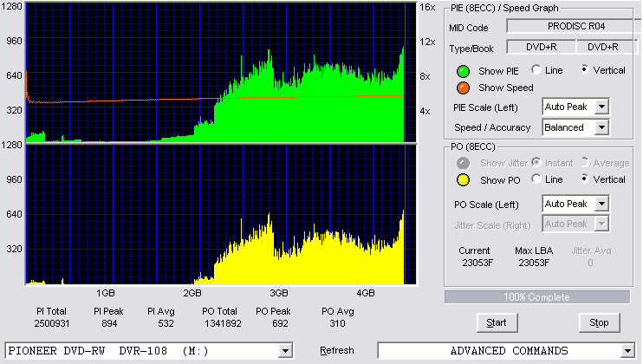
Task: Click the 1GB axis label
Action: point(106,293)
